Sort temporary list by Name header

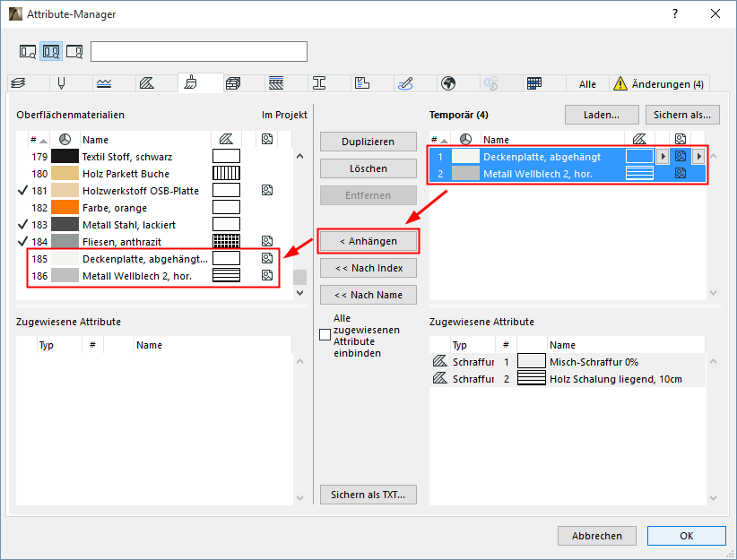[x=552, y=140]
